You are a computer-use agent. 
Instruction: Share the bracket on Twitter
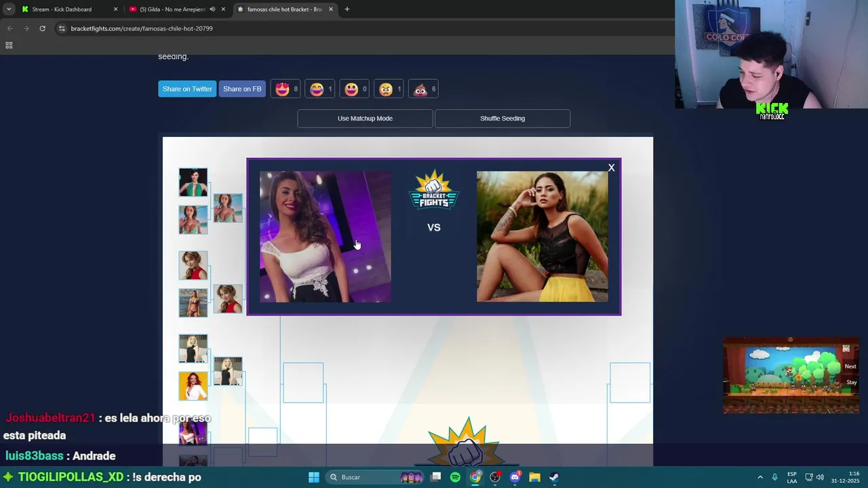coord(187,89)
